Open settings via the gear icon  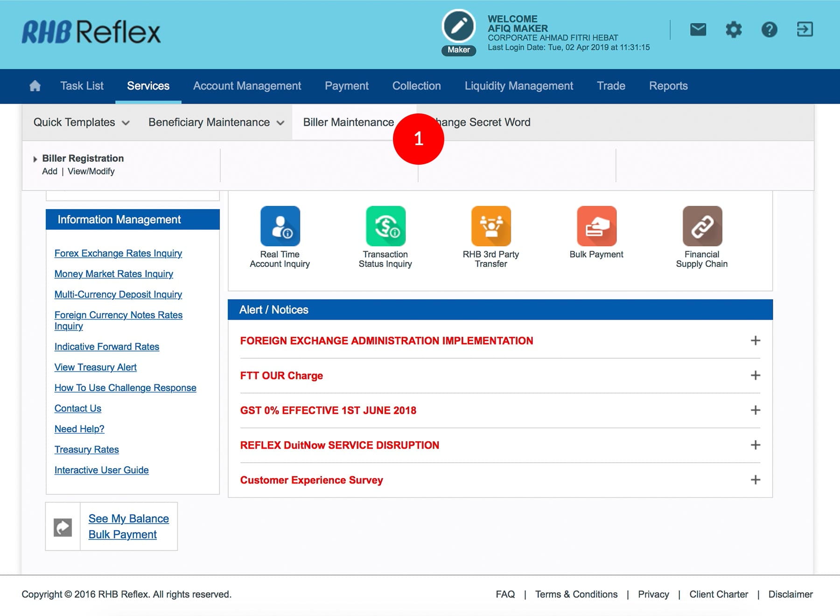pyautogui.click(x=734, y=30)
